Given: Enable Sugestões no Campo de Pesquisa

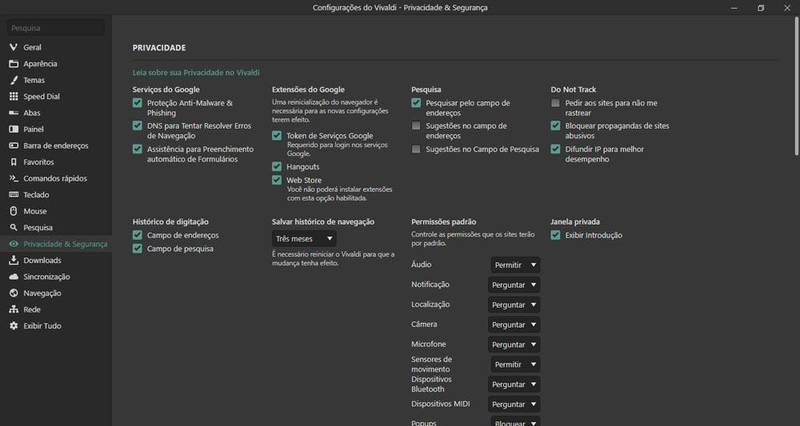Looking at the screenshot, I should (x=416, y=149).
